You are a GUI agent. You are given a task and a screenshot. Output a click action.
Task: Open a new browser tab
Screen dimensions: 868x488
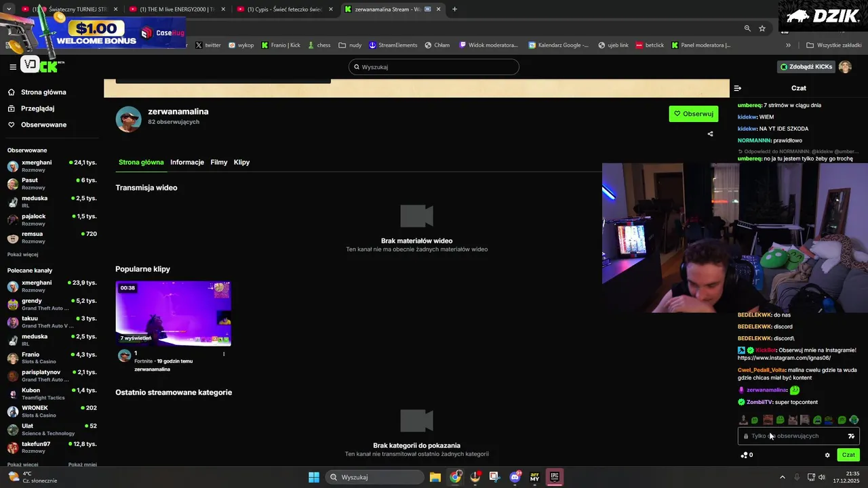point(454,9)
